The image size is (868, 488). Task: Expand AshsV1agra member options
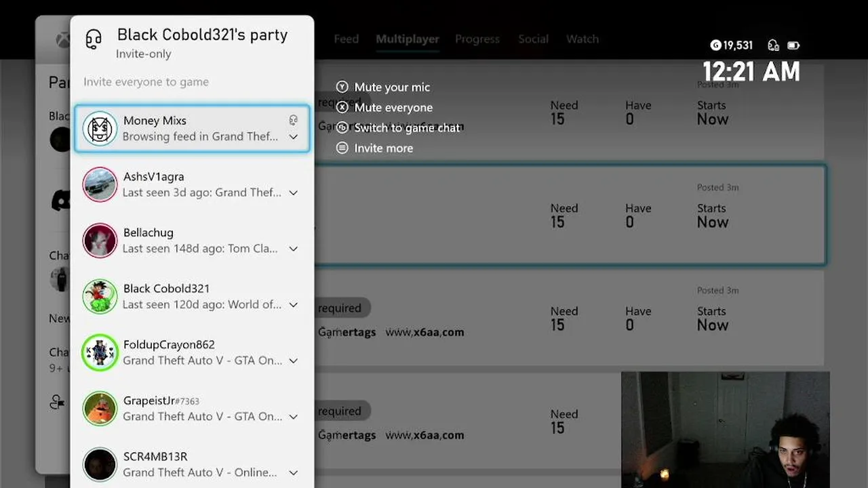click(293, 192)
